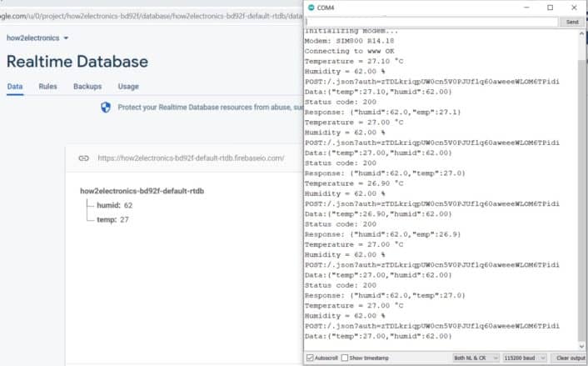
Task: Select the how2electronics-bd92f-default-rtdb root node
Action: click(142, 191)
